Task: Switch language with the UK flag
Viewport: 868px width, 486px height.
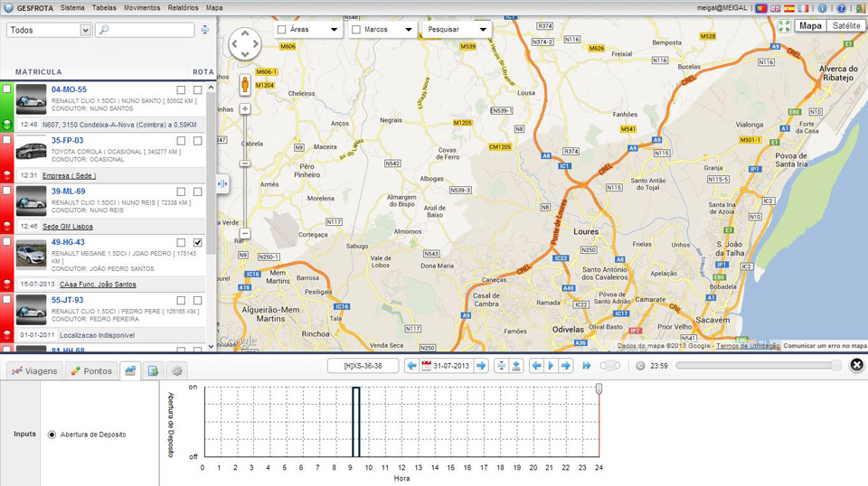Action: (776, 8)
